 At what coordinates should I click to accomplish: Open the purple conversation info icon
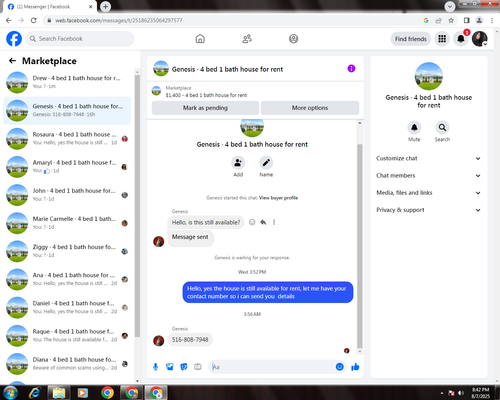351,68
